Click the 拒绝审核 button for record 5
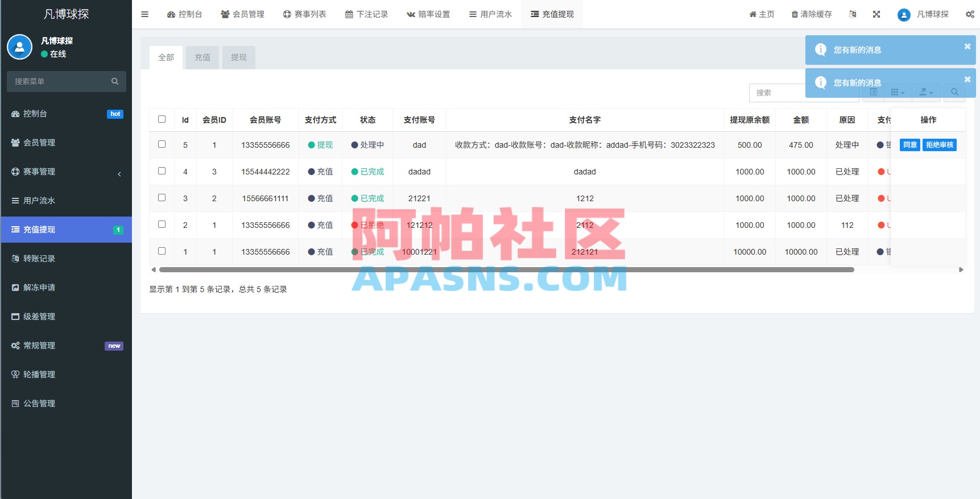This screenshot has width=980, height=499. click(940, 145)
